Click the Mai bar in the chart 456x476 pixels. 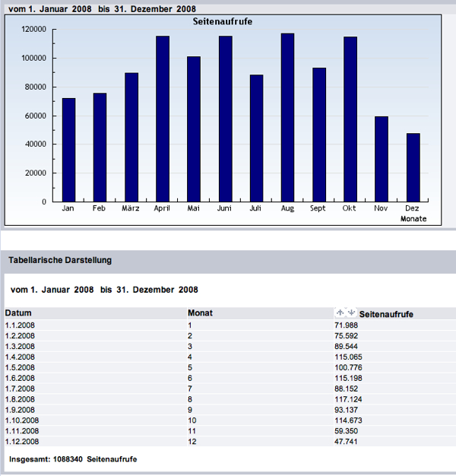194,129
